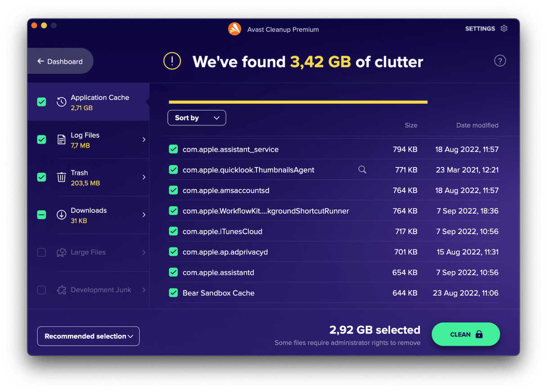Enable Development Junk category checkbox
Screen dimensions: 547x392
pyautogui.click(x=41, y=290)
